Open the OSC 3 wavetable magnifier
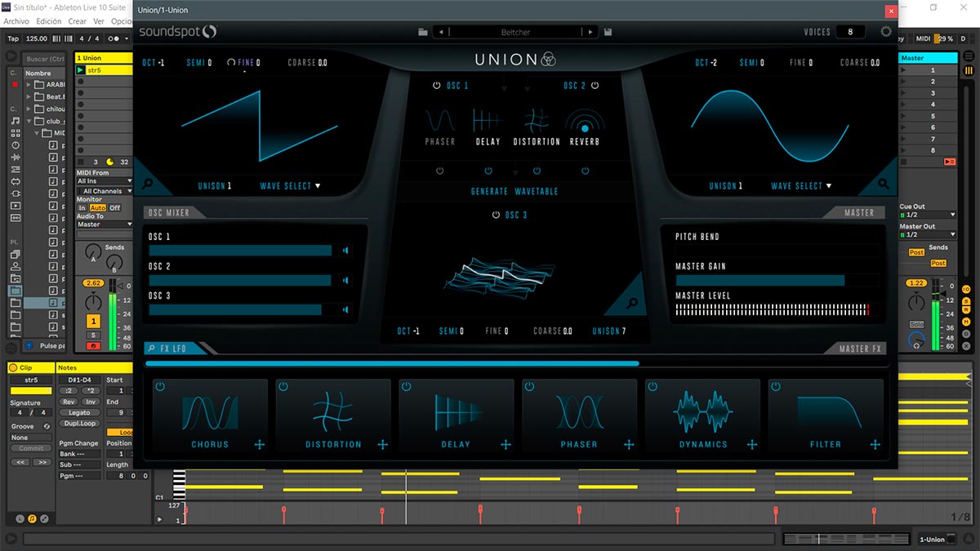Screen dimensions: 980x551 click(631, 304)
